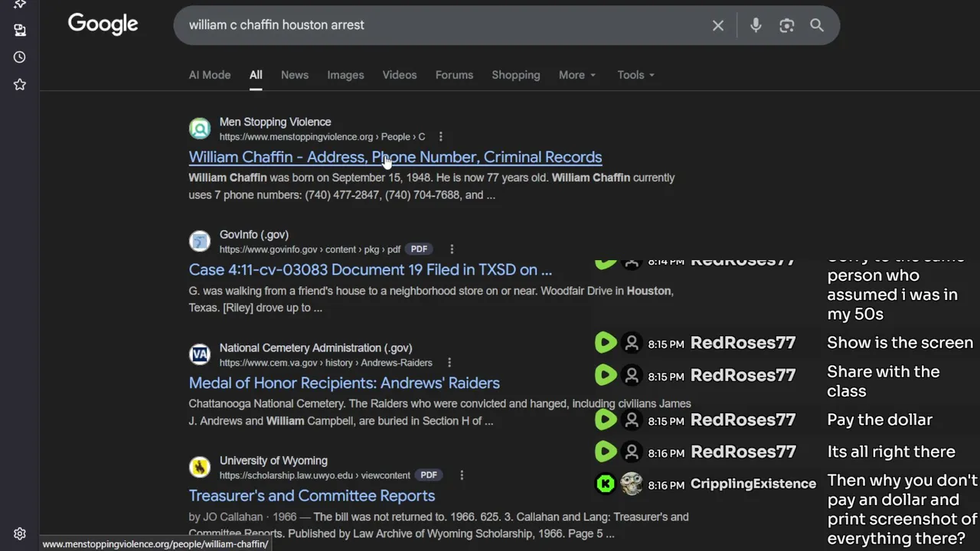The width and height of the screenshot is (980, 551).
Task: Switch to the Shopping tab
Action: (x=516, y=75)
